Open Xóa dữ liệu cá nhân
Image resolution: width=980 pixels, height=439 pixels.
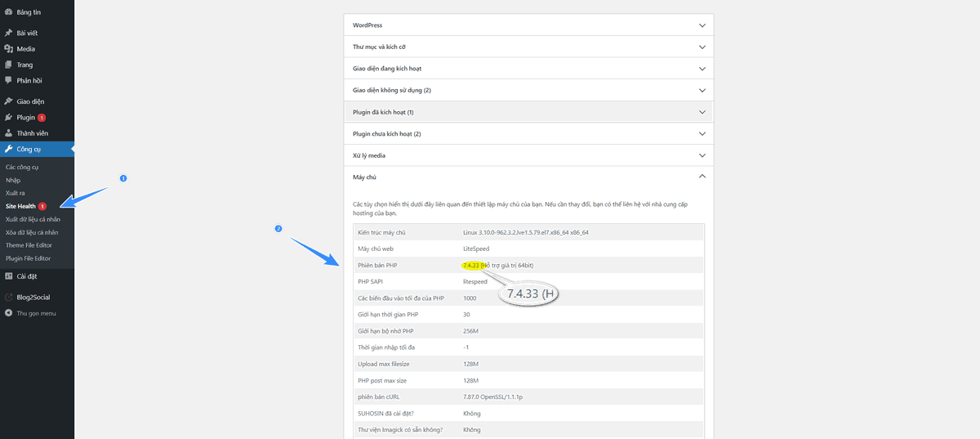pos(32,232)
